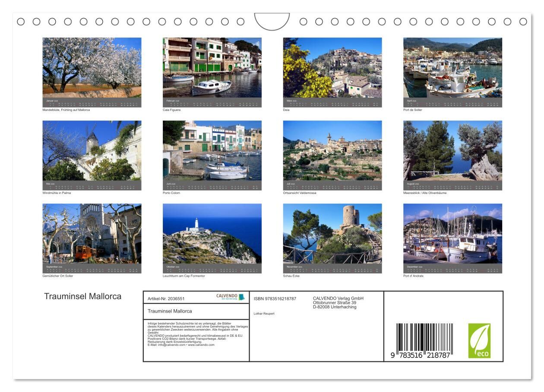Open the Deia village photo
544x392 pixels.
[332, 67]
